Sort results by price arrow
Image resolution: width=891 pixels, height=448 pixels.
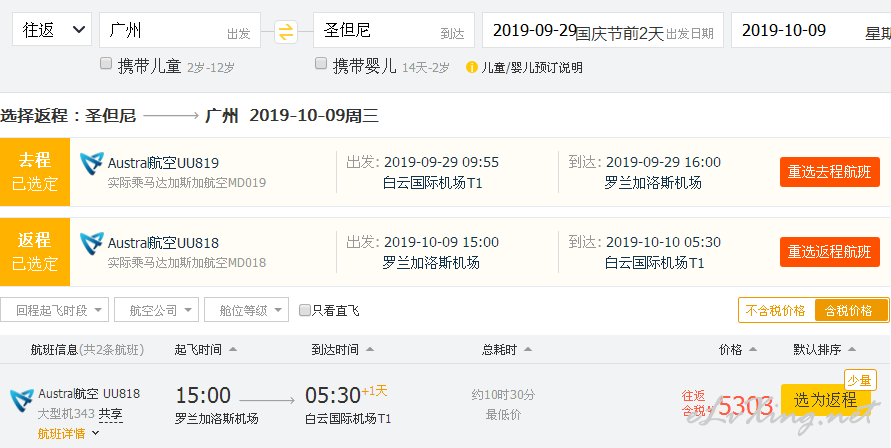click(753, 350)
